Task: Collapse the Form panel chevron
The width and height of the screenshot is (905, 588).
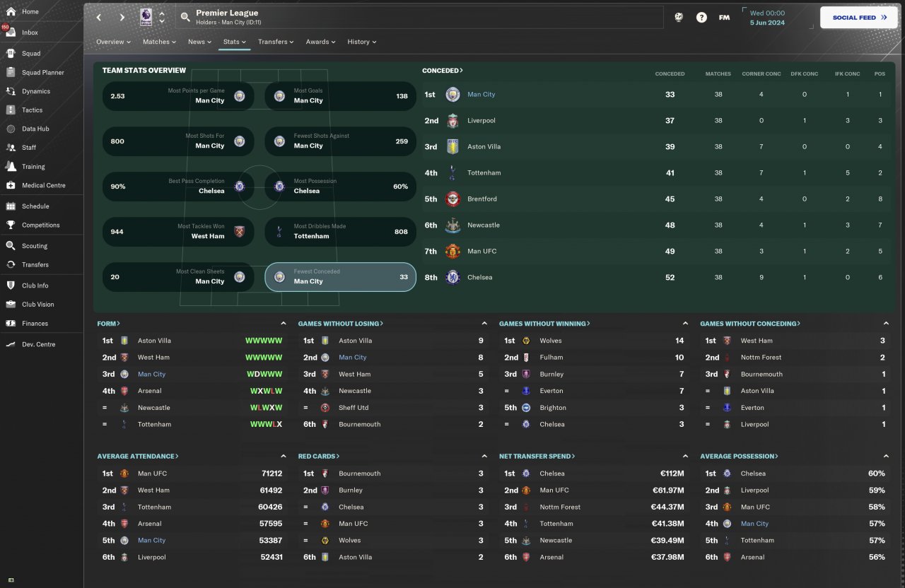Action: (x=284, y=324)
